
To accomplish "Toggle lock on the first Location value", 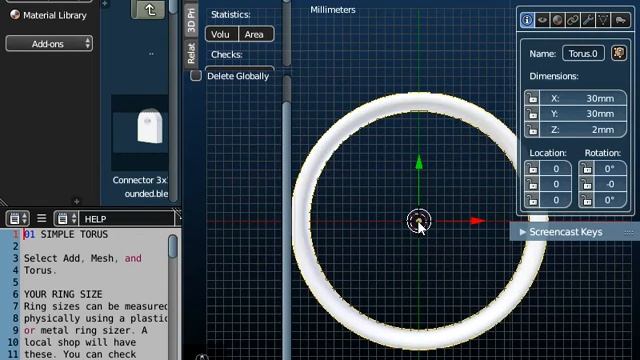I will [x=532, y=168].
